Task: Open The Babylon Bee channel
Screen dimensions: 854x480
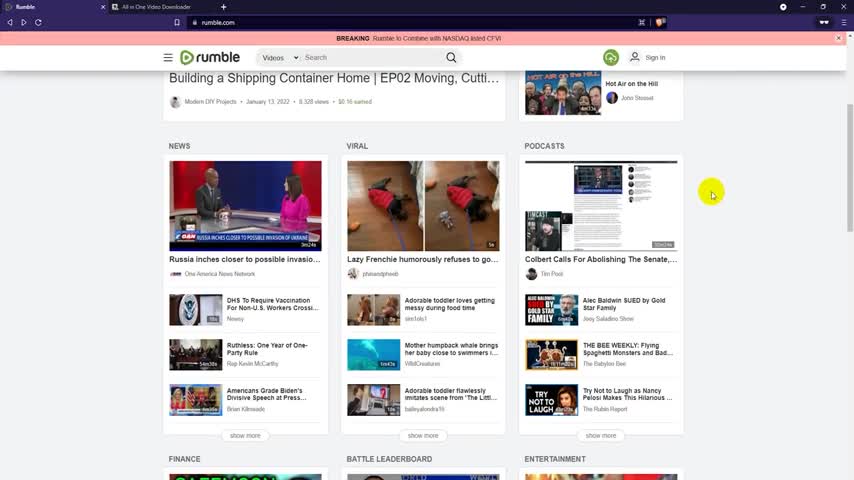Action: pos(604,363)
